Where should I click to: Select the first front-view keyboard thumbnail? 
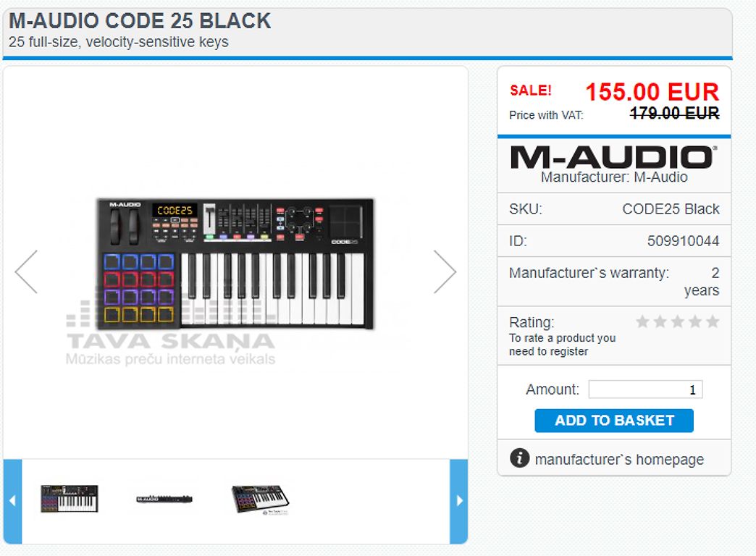click(70, 499)
